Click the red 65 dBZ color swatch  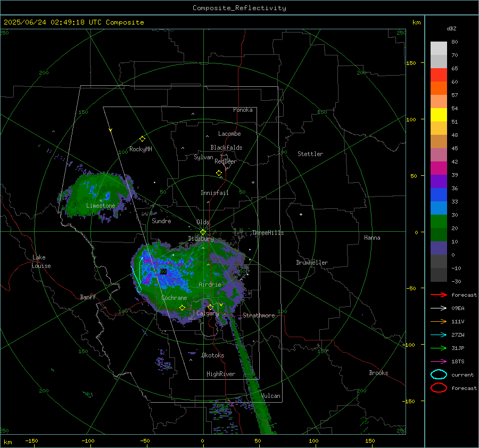439,75
